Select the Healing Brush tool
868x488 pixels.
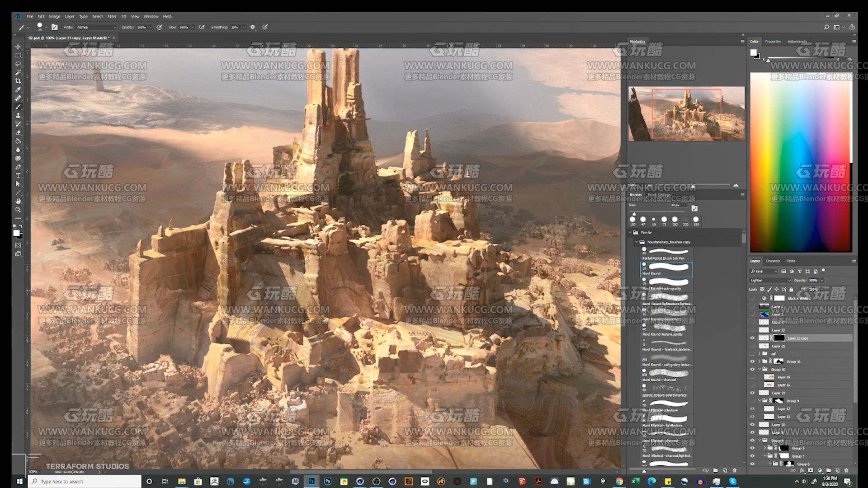point(18,98)
